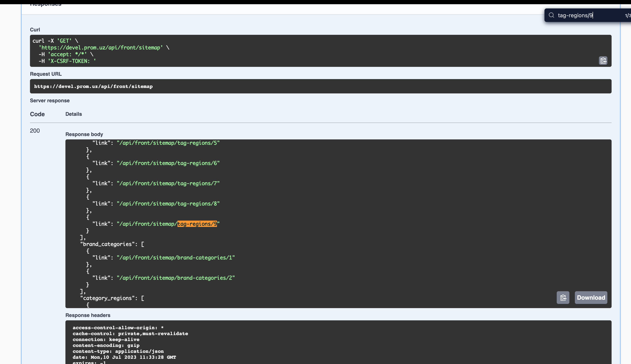The width and height of the screenshot is (631, 364).
Task: Click the Server response heading
Action: pyautogui.click(x=50, y=101)
